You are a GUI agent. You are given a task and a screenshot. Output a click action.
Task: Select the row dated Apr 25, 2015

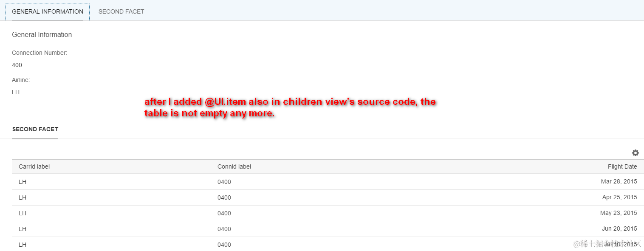pyautogui.click(x=328, y=197)
